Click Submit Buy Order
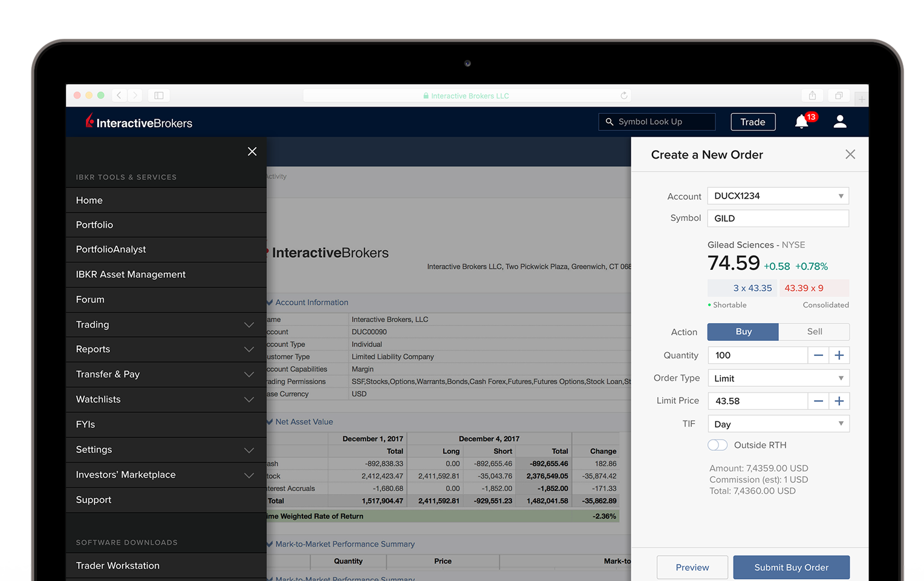924x581 pixels. (791, 567)
